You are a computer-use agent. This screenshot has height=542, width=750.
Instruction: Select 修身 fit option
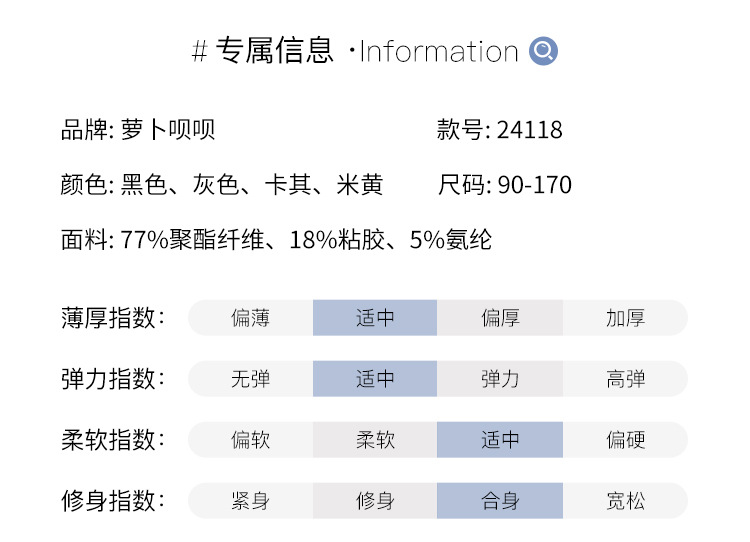tap(375, 501)
